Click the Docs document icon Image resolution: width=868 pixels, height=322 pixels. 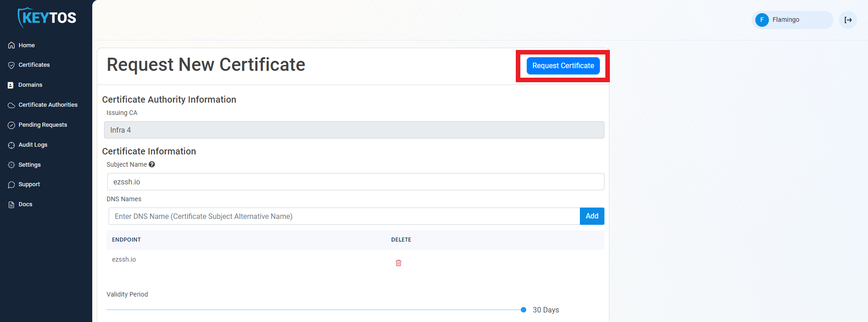click(x=11, y=204)
